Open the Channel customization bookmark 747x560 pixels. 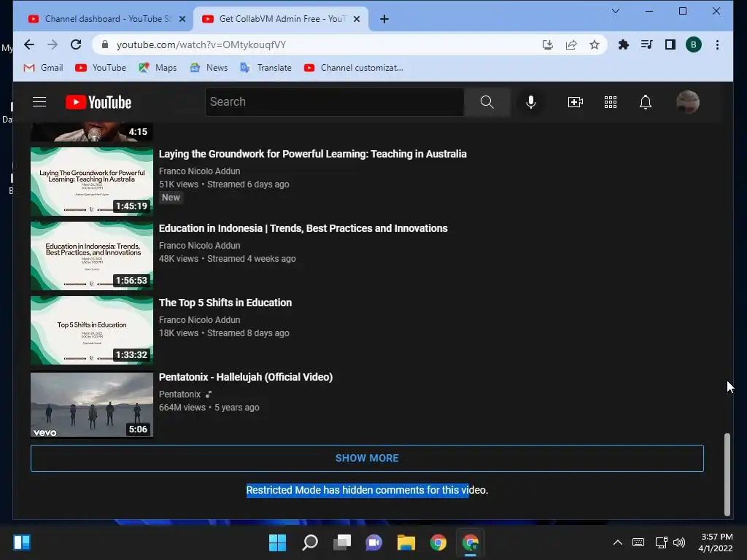(x=354, y=68)
